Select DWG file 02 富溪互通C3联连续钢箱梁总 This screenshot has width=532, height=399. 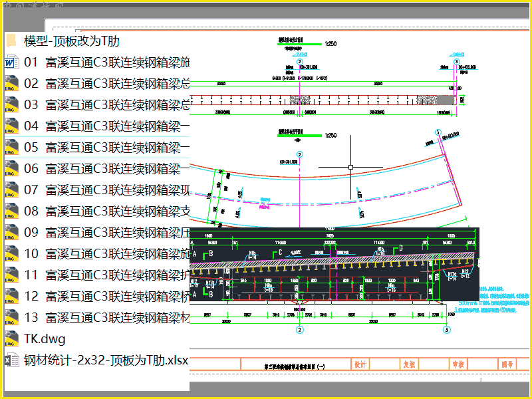pyautogui.click(x=97, y=84)
